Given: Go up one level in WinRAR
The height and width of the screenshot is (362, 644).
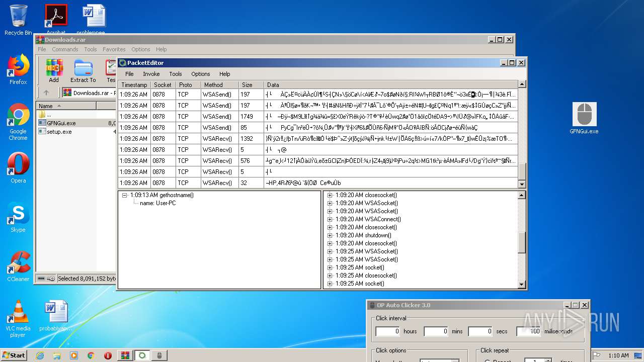Looking at the screenshot, I should click(x=46, y=93).
